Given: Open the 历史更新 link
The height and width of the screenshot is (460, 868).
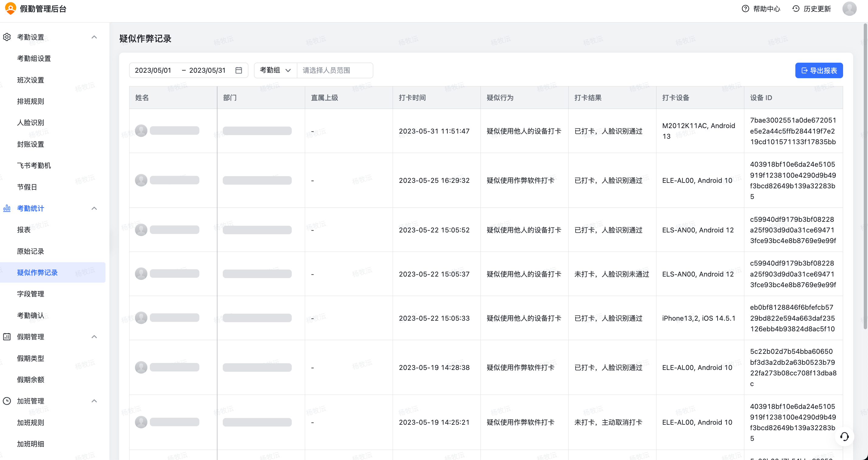Looking at the screenshot, I should pyautogui.click(x=817, y=9).
